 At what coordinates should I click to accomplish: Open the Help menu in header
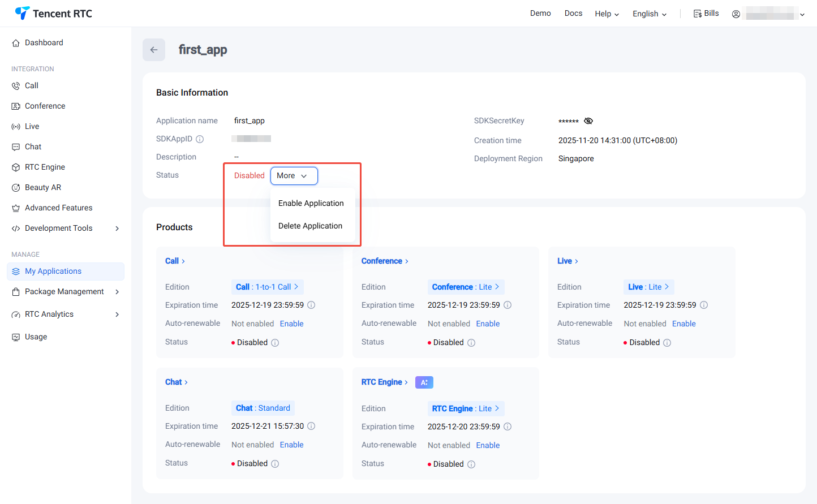pos(607,14)
